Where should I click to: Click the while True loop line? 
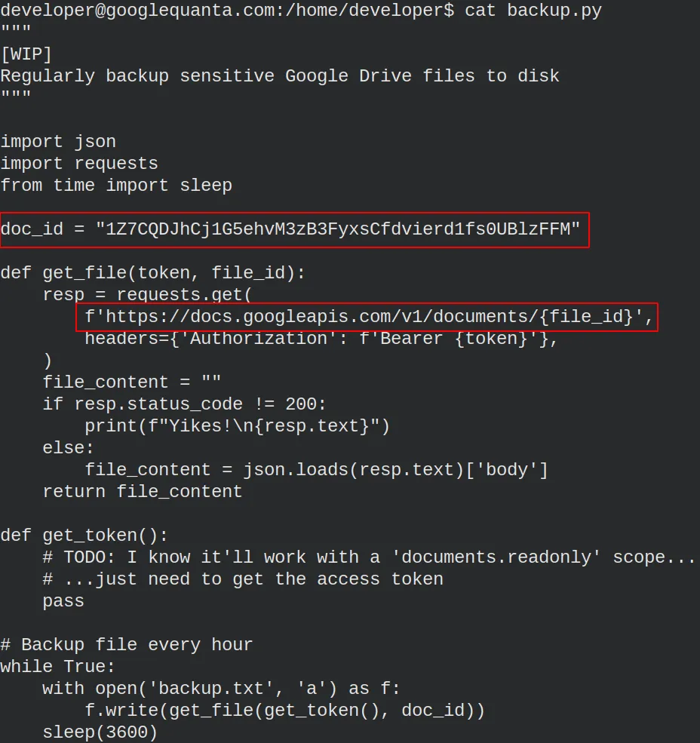coord(58,667)
